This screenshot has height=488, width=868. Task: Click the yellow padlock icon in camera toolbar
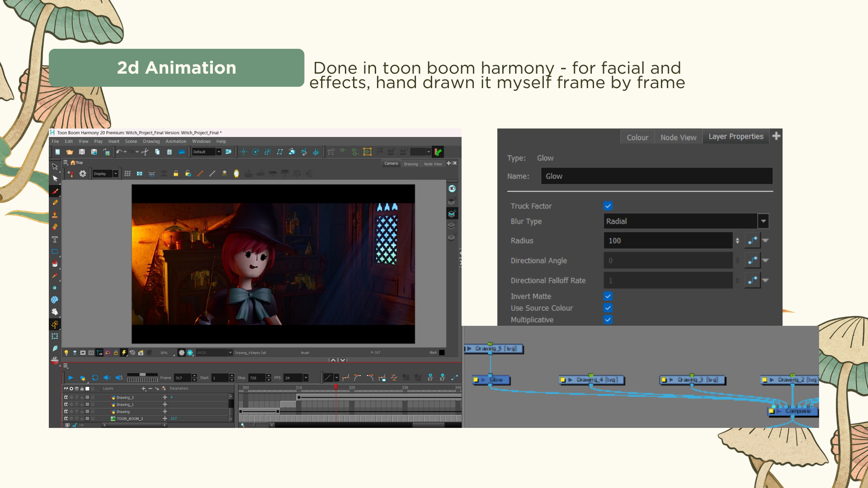click(176, 174)
